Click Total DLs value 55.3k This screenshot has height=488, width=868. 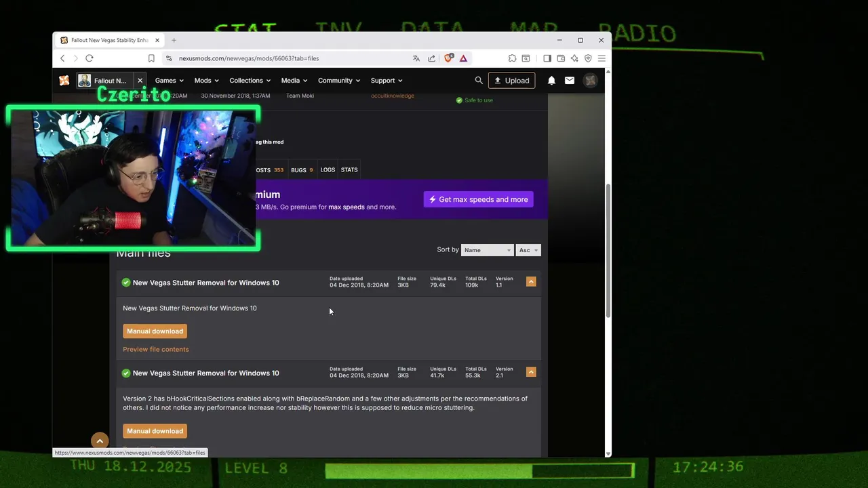pos(473,375)
